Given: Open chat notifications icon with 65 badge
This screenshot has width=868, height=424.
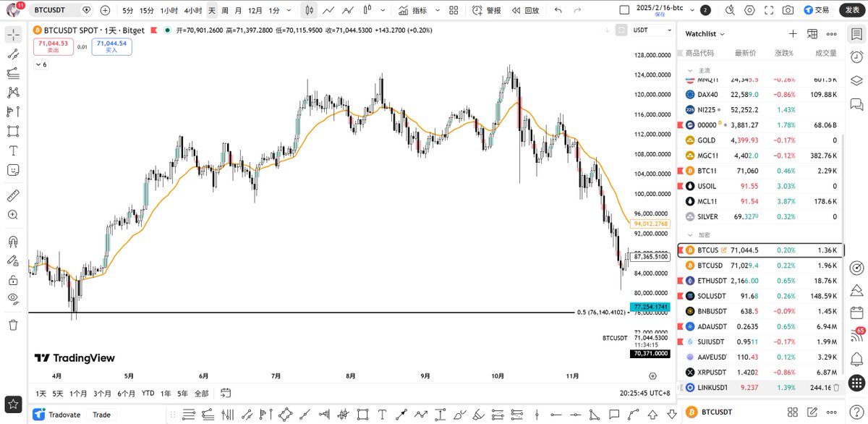Looking at the screenshot, I should click(x=856, y=336).
